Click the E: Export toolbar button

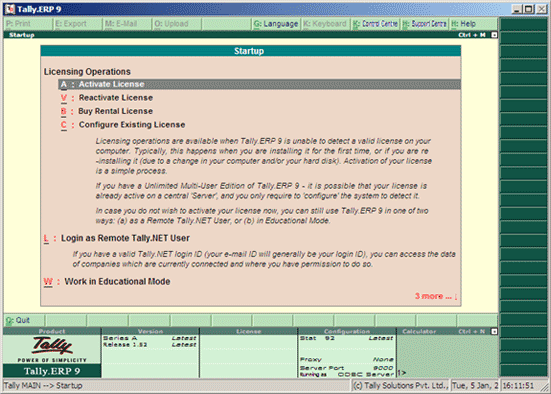(78, 24)
